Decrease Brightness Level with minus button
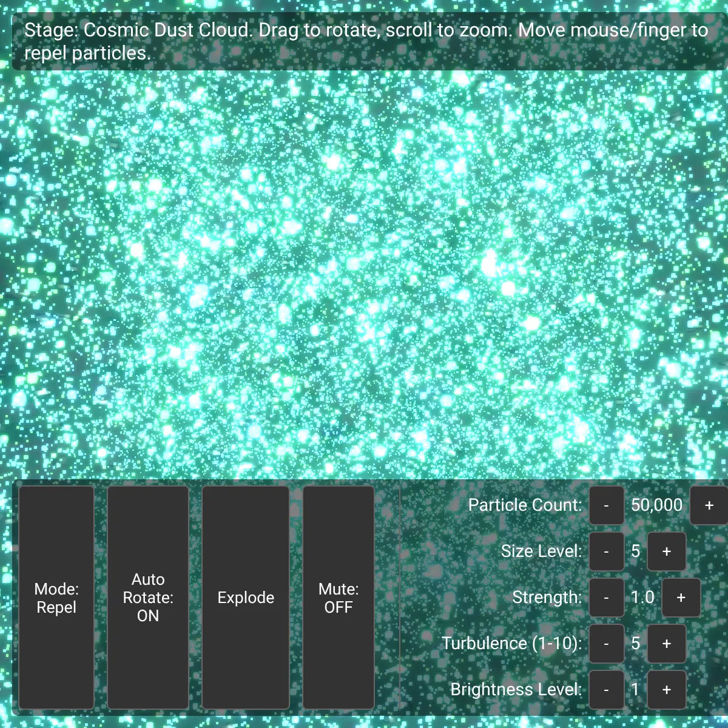 (x=606, y=690)
